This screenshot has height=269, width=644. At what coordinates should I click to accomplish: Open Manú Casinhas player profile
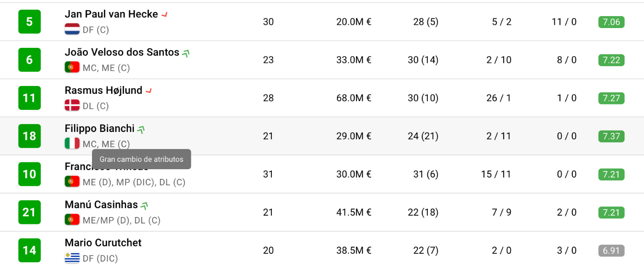point(101,205)
